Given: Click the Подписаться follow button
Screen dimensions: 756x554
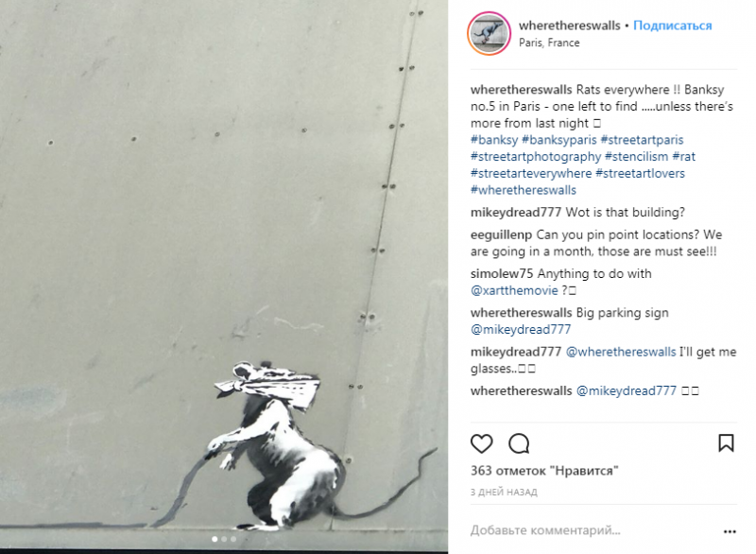Looking at the screenshot, I should 672,26.
